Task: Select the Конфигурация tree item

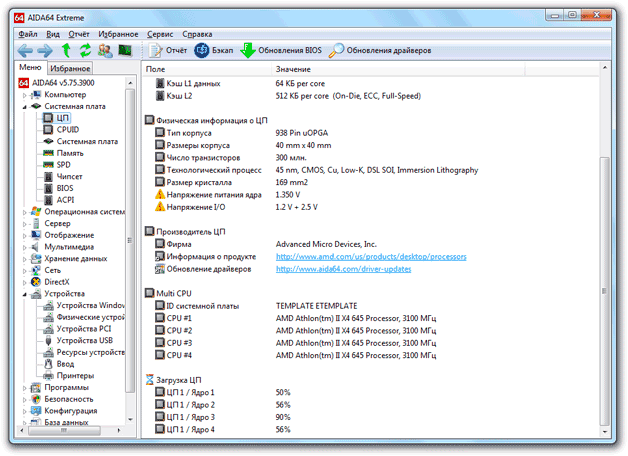Action: 64,411
